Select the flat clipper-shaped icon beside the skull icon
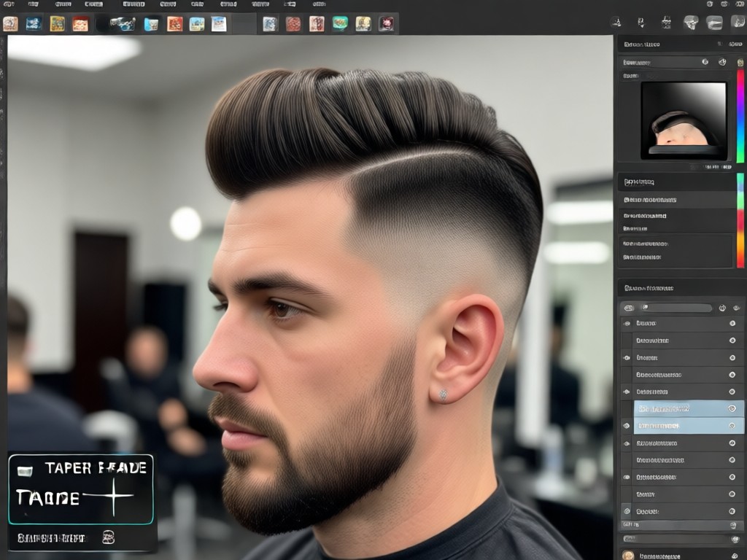Image resolution: width=747 pixels, height=560 pixels. (714, 23)
